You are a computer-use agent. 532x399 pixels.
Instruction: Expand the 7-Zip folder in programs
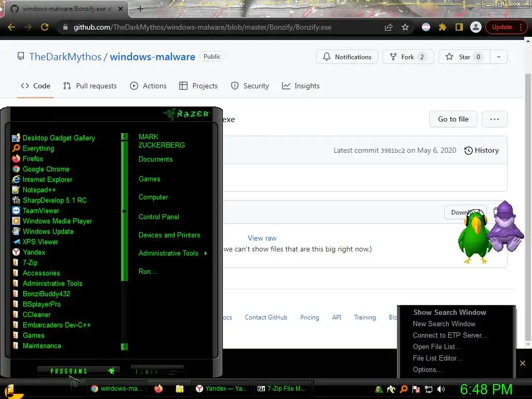pos(25,262)
